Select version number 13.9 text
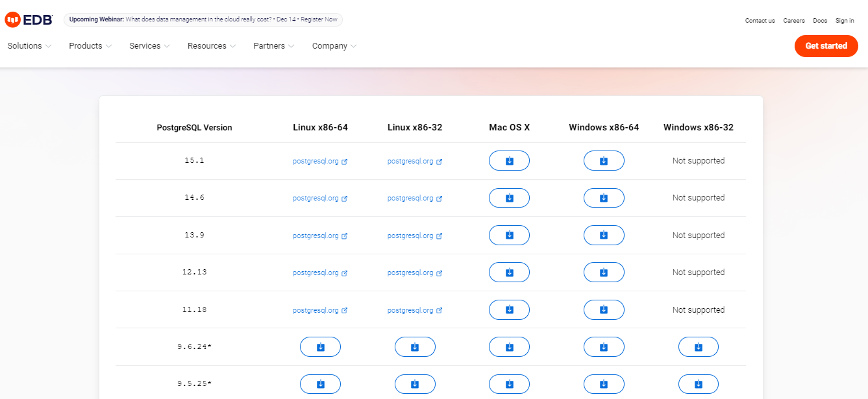Screen dimensions: 868x399 (194, 235)
